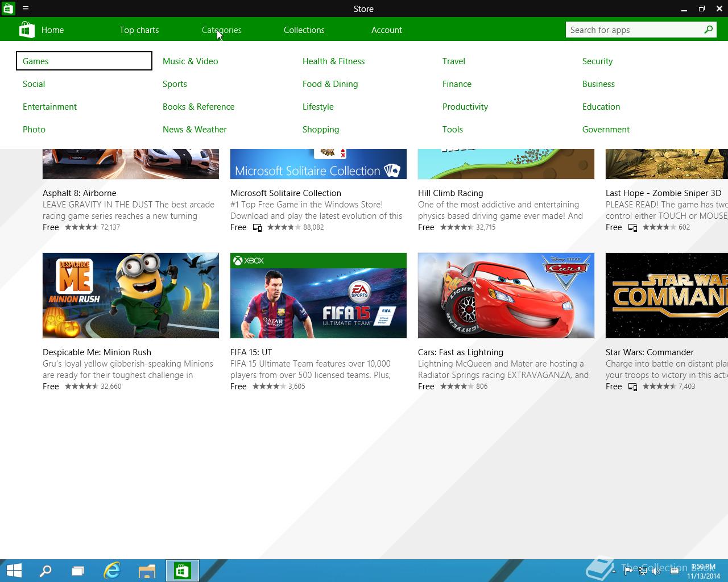Click Asphalt 8 rating count 72,137

point(110,227)
